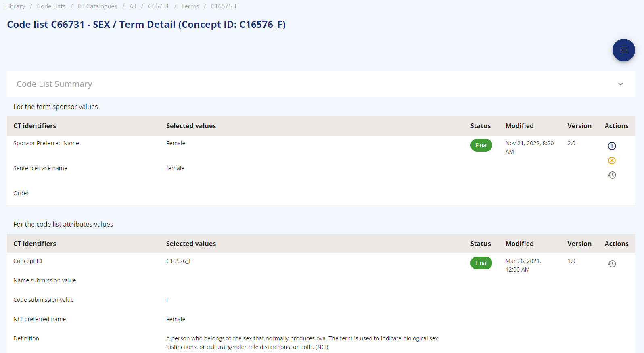Screen dimensions: 644x353
Task: Click the Version header in sponsor values table
Action: 579,126
